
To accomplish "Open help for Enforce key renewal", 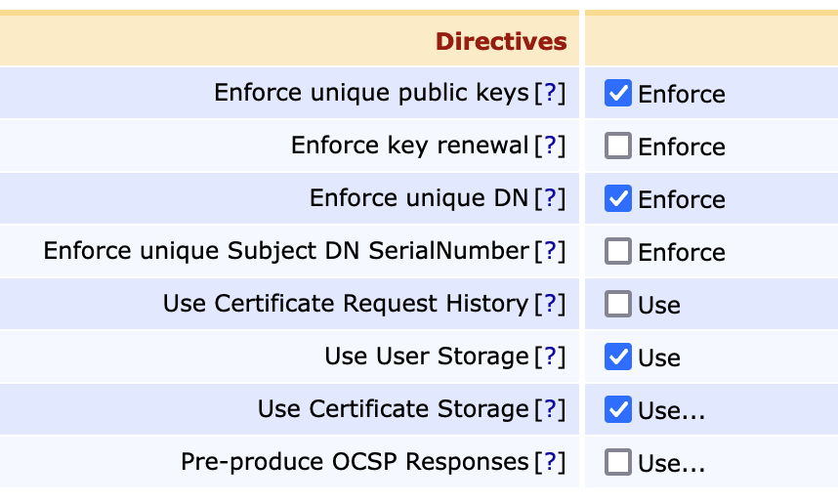I will (x=550, y=147).
